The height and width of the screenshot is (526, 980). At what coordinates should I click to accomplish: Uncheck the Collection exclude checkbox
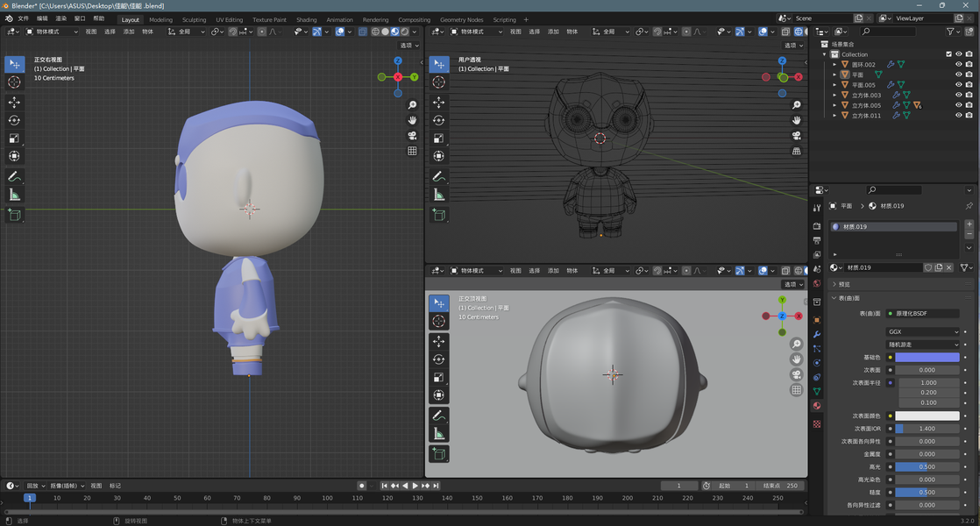pyautogui.click(x=948, y=54)
